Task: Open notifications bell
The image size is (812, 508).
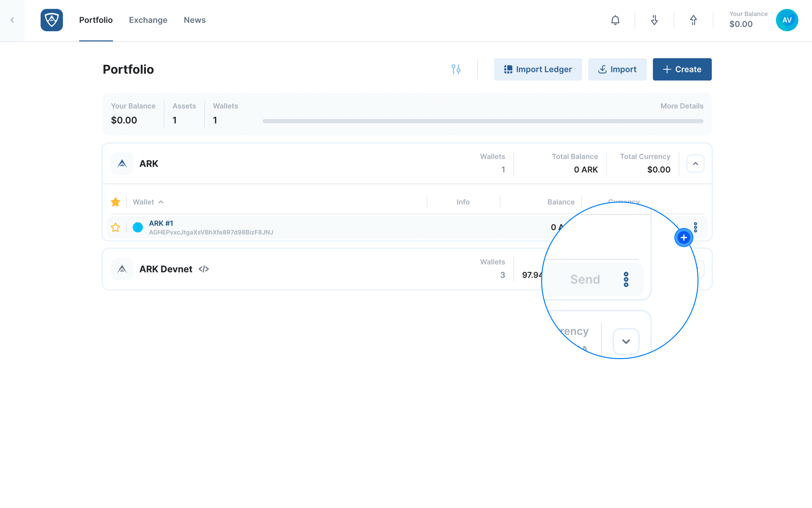Action: (615, 20)
